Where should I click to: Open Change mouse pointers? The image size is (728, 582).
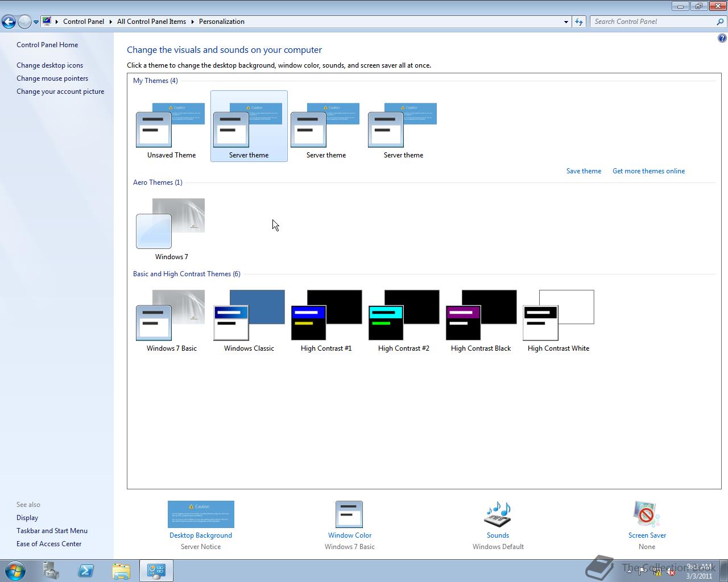click(x=52, y=78)
